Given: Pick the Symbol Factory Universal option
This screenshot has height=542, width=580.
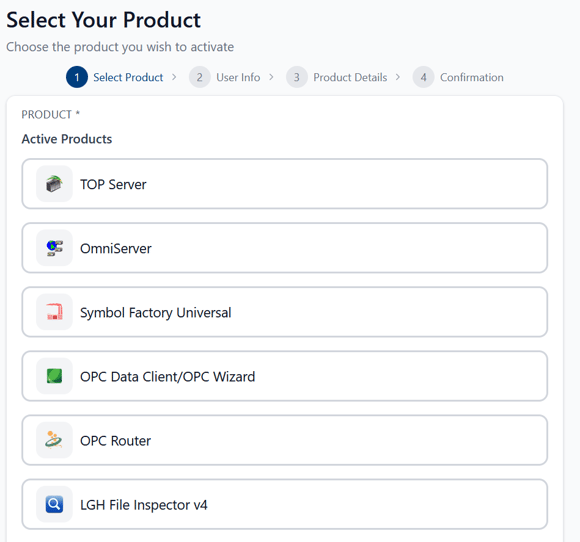Looking at the screenshot, I should click(x=284, y=312).
